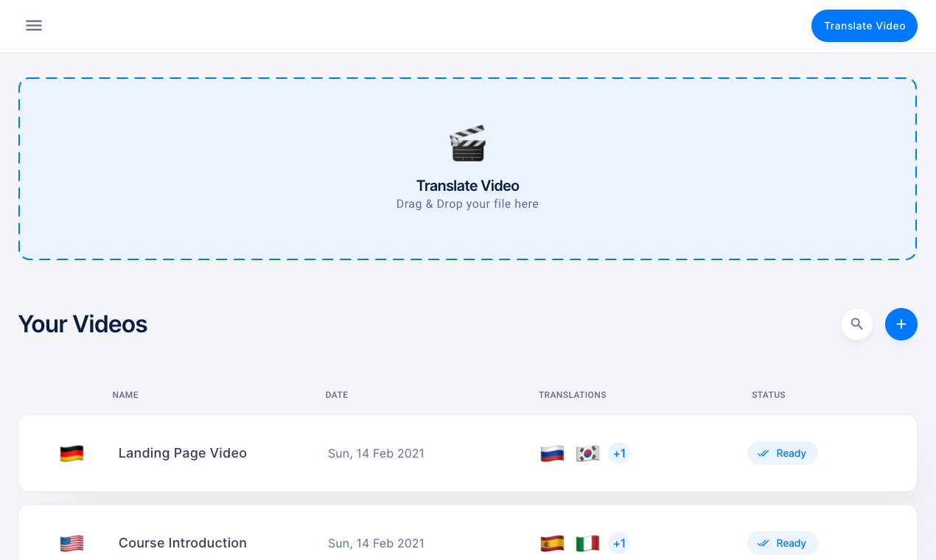The height and width of the screenshot is (560, 936).
Task: Click the South Korean flag translation icon
Action: (x=586, y=453)
